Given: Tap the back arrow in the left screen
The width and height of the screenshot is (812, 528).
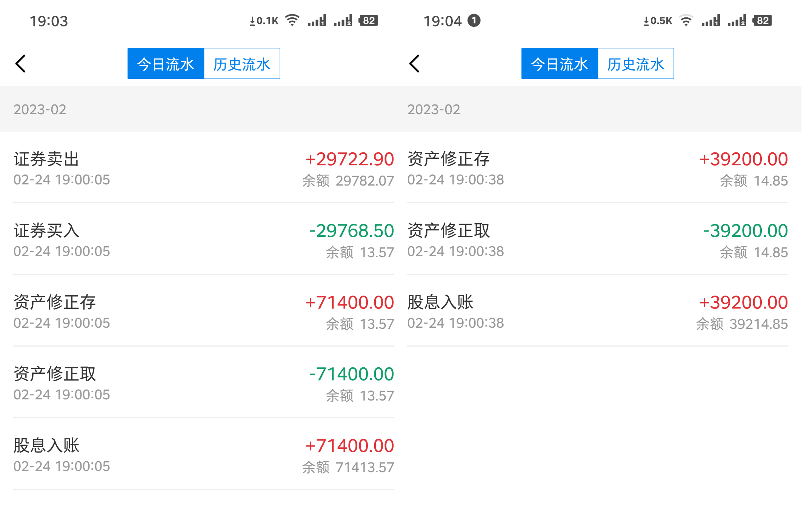Looking at the screenshot, I should click(x=20, y=64).
